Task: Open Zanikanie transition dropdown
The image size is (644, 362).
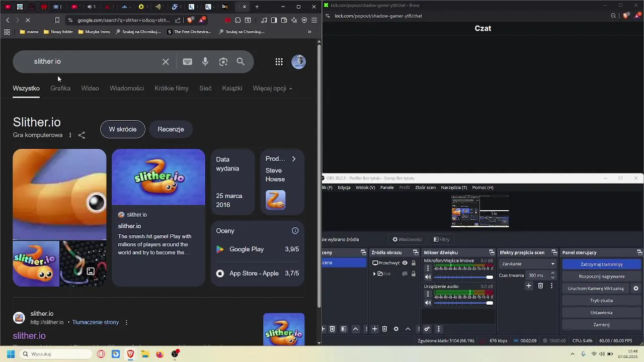Action: point(528,264)
